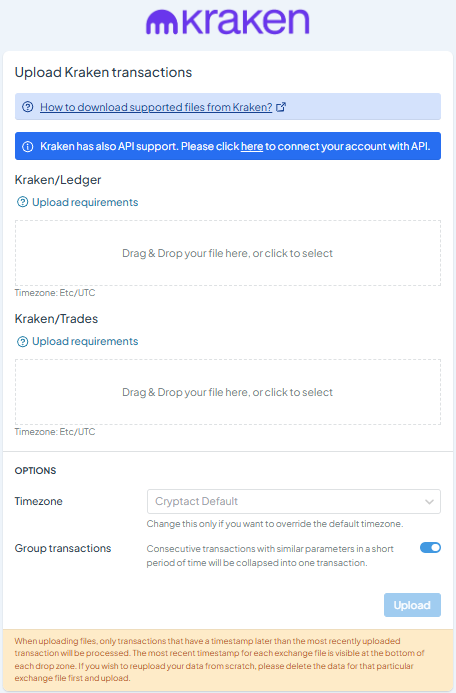Follow the 'here' link to connect API
456x693 pixels.
(252, 146)
